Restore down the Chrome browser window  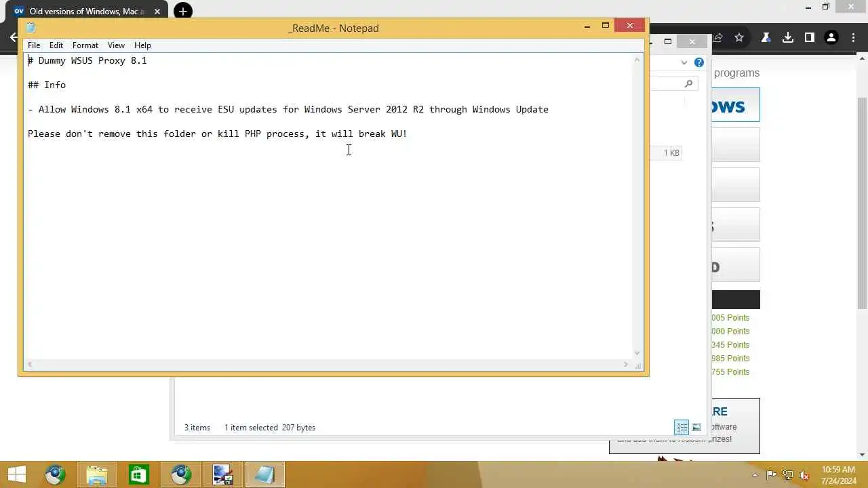point(826,7)
